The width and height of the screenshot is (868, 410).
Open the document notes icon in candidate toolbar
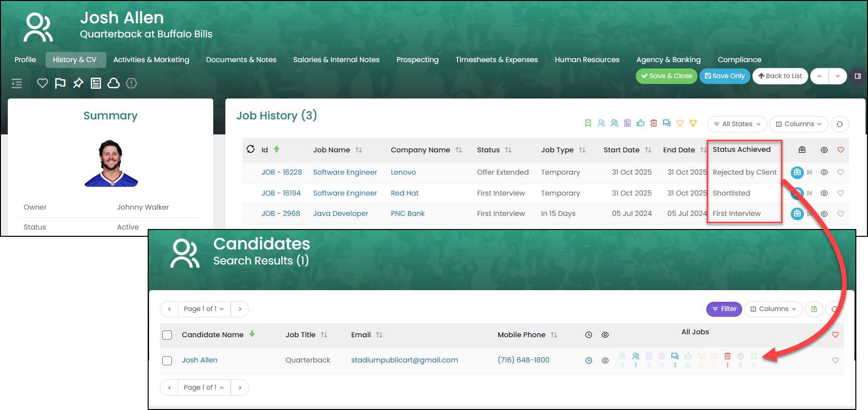click(96, 83)
